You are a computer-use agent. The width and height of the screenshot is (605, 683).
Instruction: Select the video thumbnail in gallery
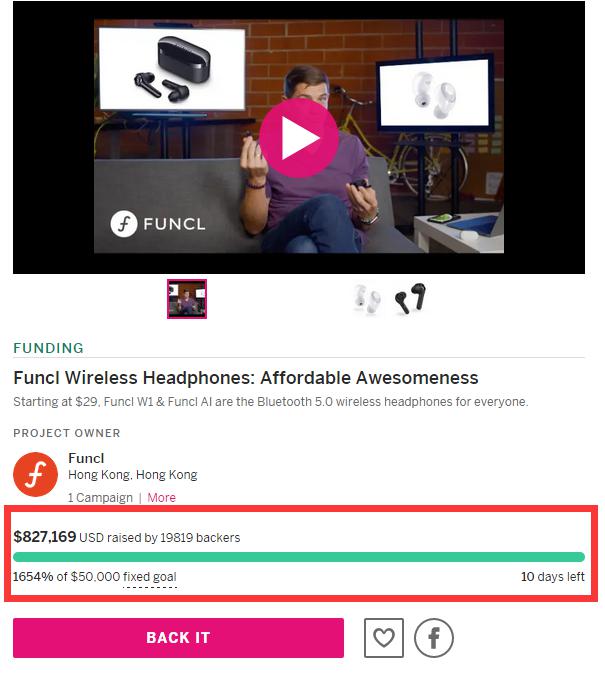pyautogui.click(x=187, y=299)
